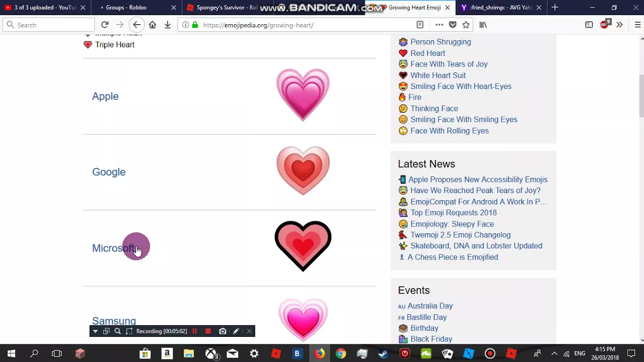Close the Groups - Roblox tab
This screenshot has height=362, width=644.
pyautogui.click(x=174, y=8)
